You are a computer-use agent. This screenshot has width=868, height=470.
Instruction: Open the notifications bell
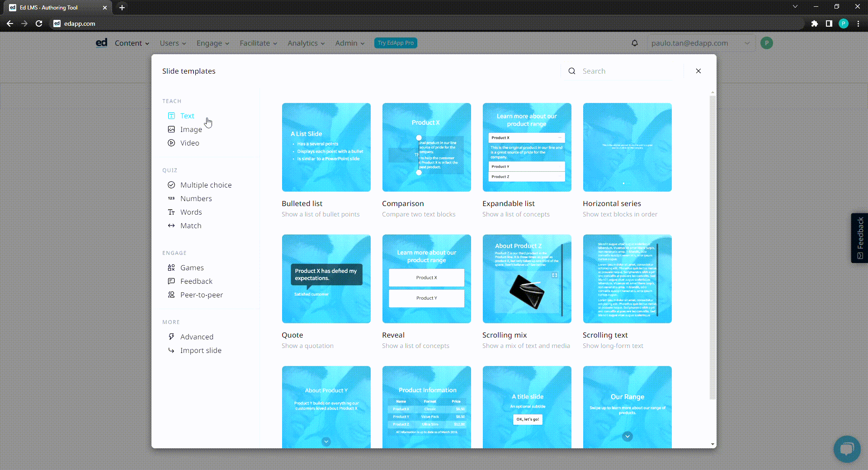coord(635,43)
